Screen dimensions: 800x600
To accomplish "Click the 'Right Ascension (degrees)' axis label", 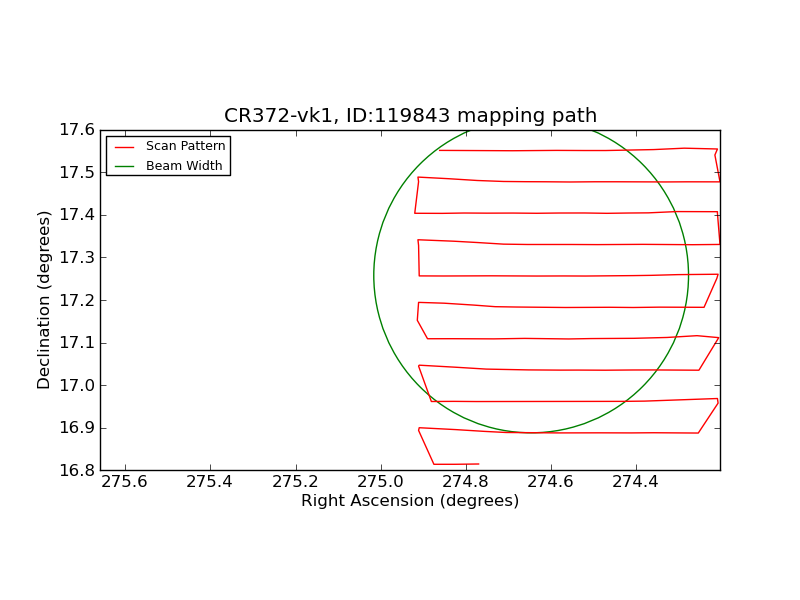I will pos(410,501).
